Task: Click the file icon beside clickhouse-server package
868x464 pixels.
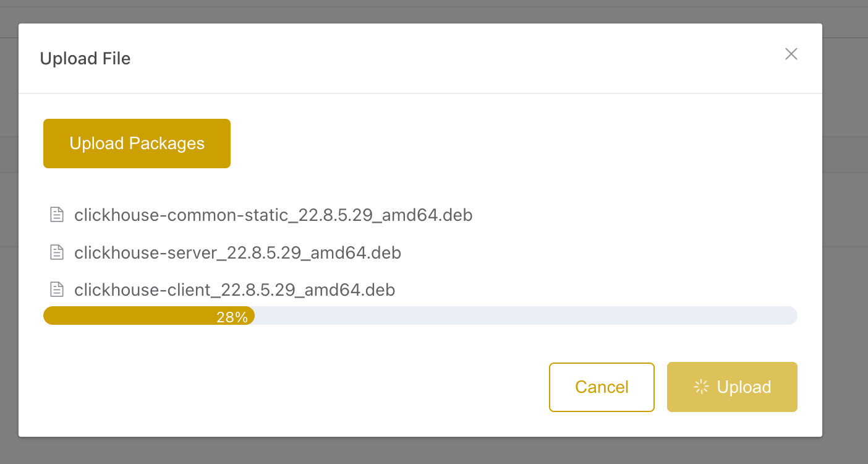Action: 57,252
